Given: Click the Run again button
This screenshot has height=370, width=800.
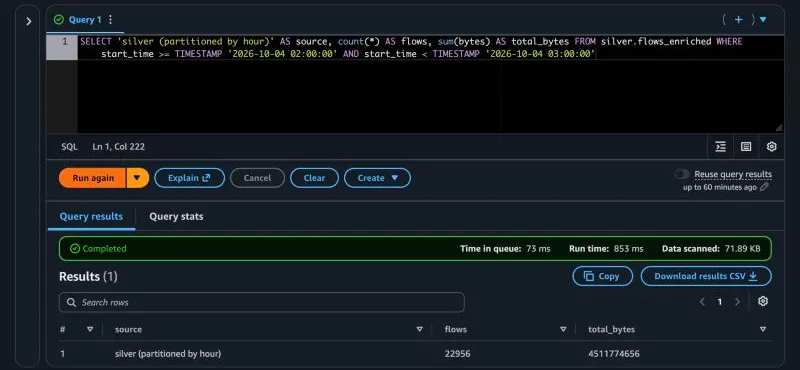Looking at the screenshot, I should (92, 178).
